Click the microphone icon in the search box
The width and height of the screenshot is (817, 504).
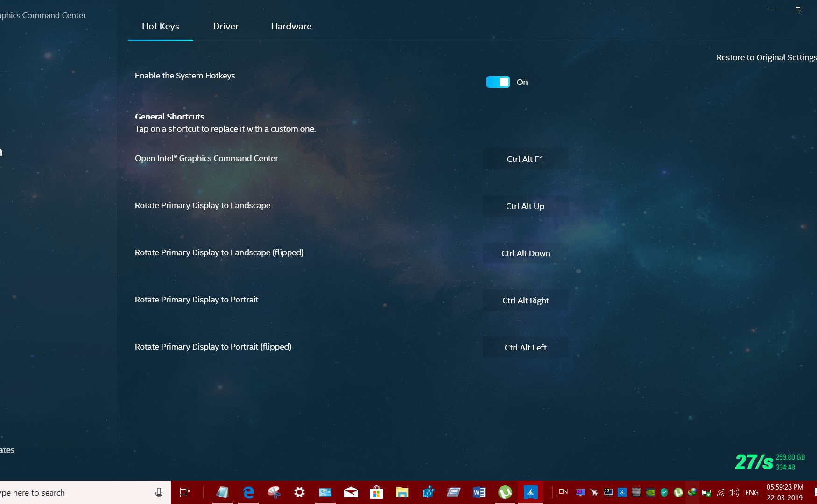pyautogui.click(x=159, y=492)
